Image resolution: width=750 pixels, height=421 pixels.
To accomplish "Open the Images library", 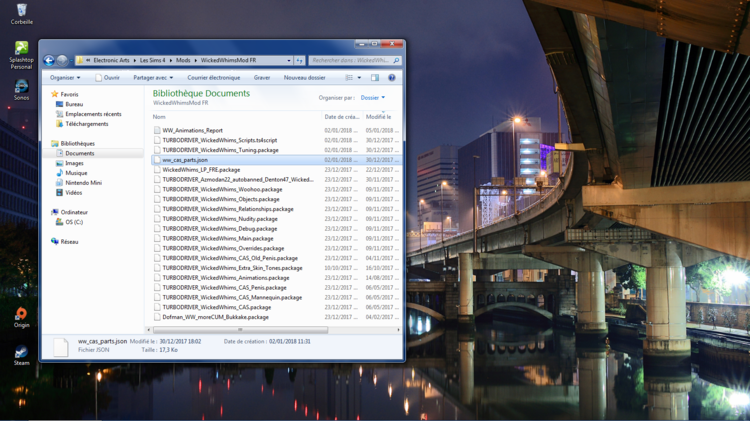I will click(x=74, y=163).
